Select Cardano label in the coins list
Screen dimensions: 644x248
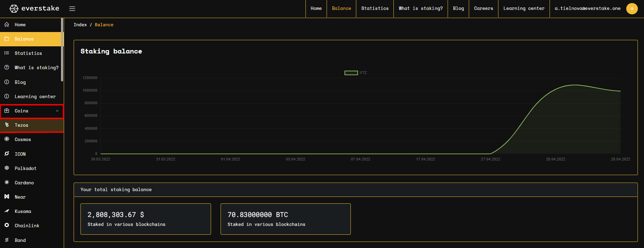[24, 183]
